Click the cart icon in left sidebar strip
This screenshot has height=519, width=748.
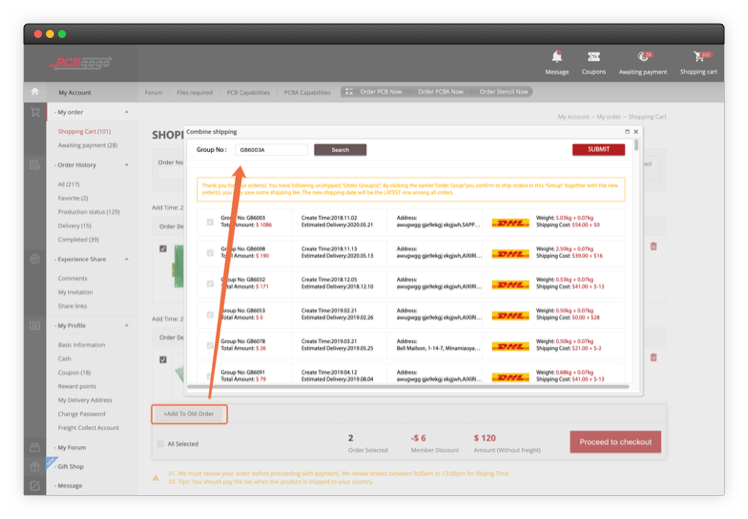[35, 112]
